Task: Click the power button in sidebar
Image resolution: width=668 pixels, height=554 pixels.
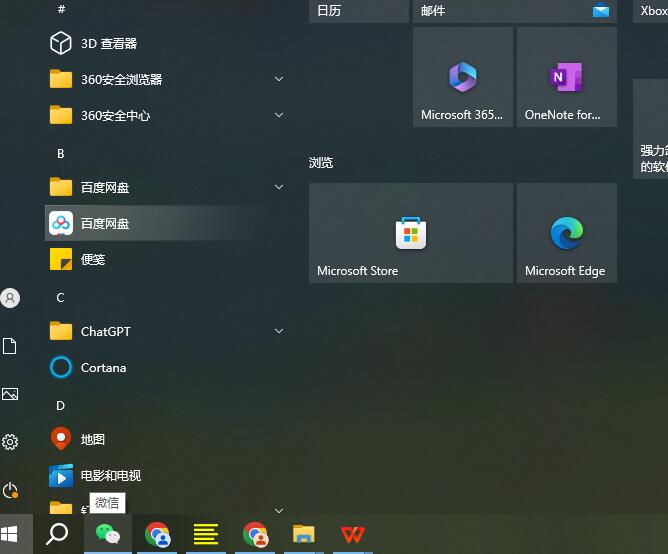Action: pos(11,489)
